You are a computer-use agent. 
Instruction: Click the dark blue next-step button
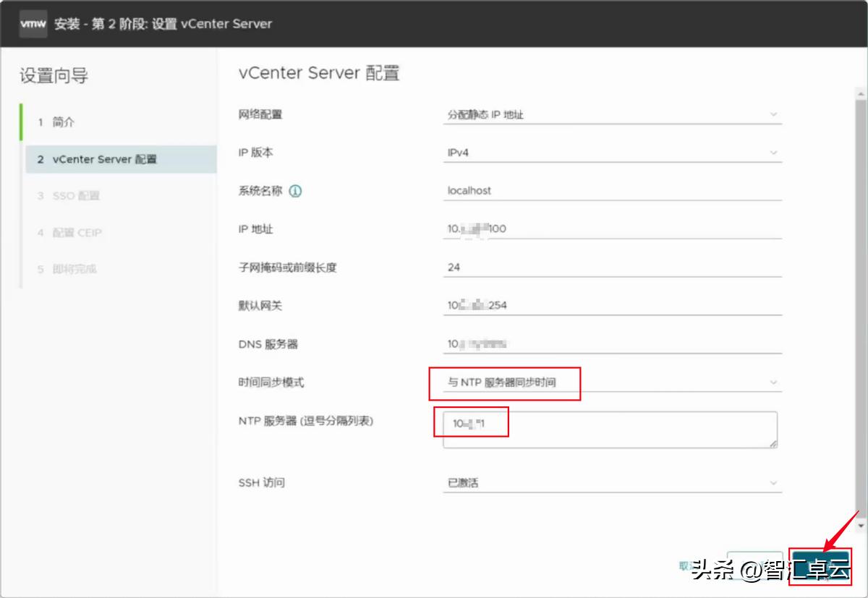click(x=820, y=566)
